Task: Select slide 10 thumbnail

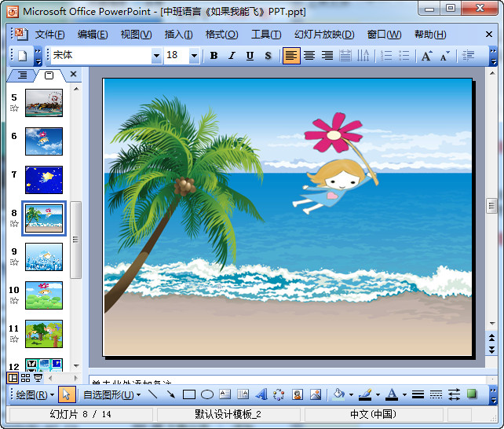Action: click(x=44, y=295)
